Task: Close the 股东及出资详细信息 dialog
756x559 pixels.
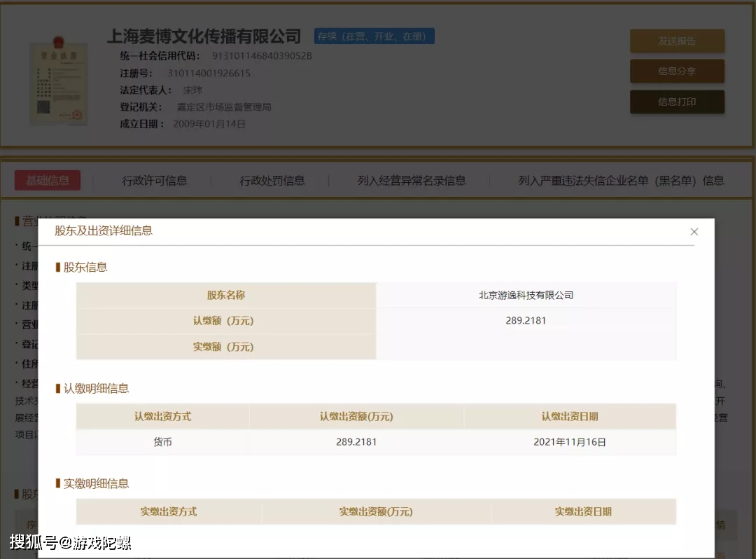Action: [694, 231]
